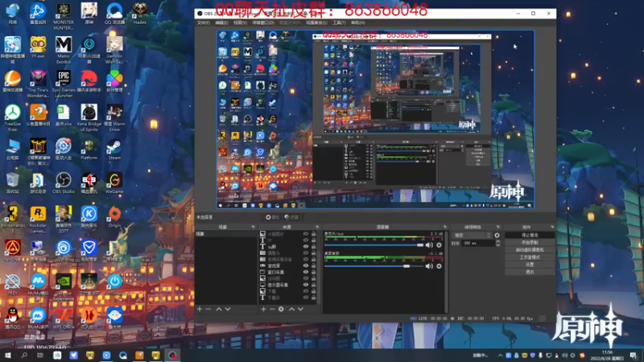Select the Hades desktop shortcut
Viewport: 644px width, 362px height.
click(139, 14)
